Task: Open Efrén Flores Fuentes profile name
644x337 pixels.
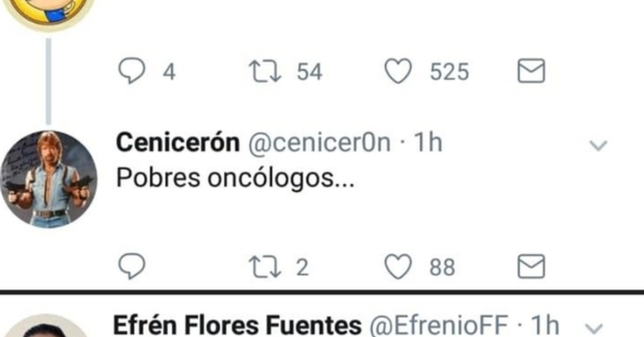Action: tap(237, 325)
